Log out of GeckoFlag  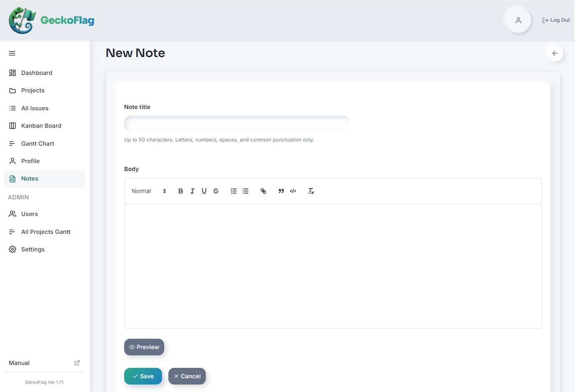[556, 20]
